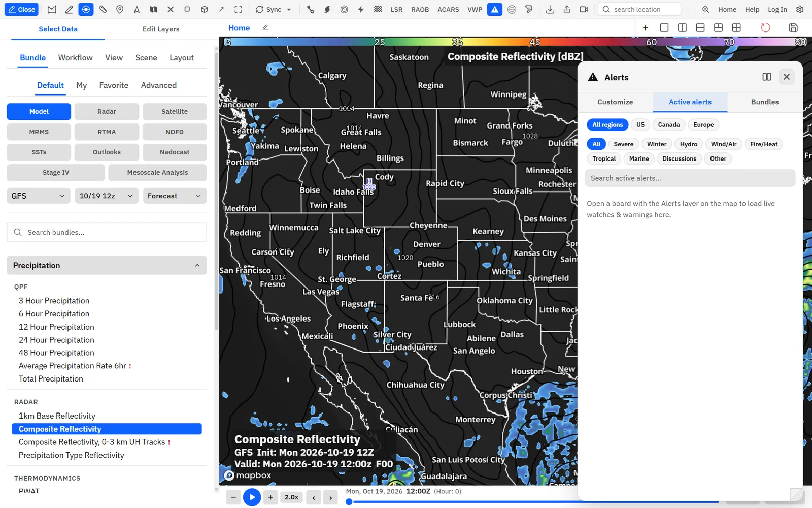Toggle the Radar data source button

[107, 111]
